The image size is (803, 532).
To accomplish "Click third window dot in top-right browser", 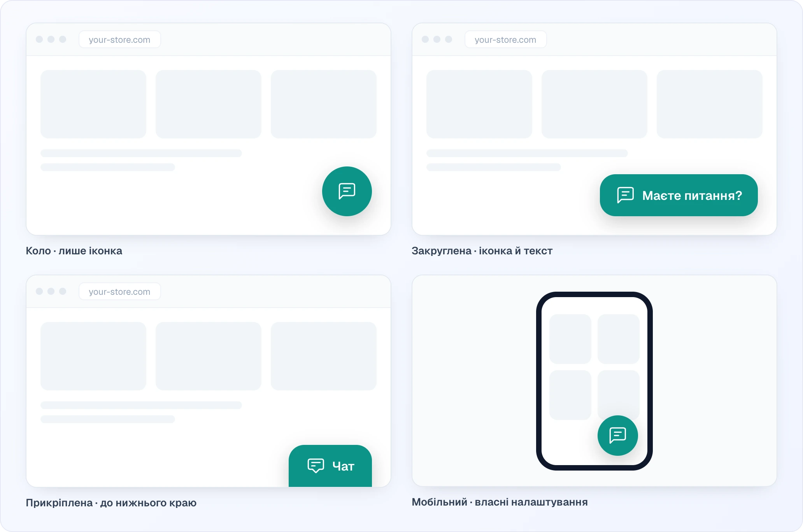I will (449, 39).
